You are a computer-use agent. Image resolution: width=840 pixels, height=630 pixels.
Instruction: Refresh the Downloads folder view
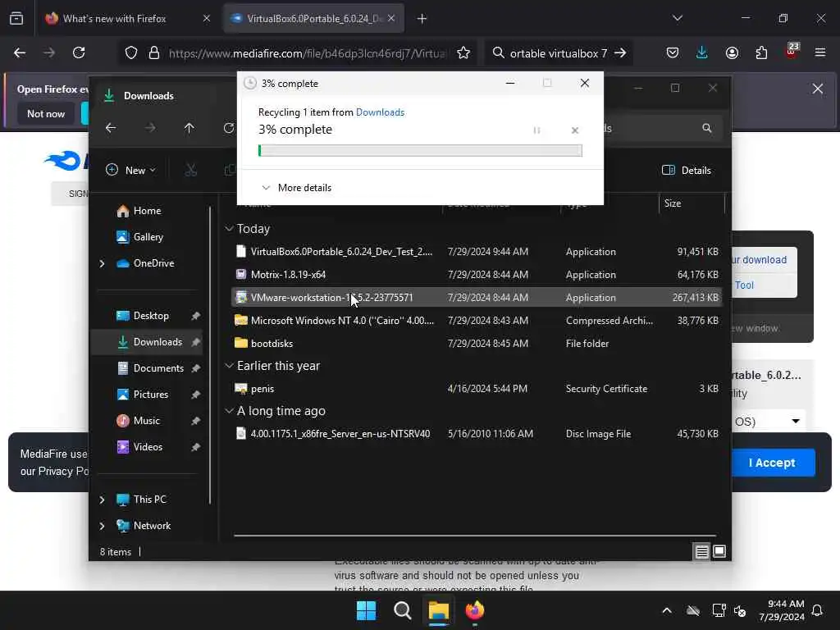tap(229, 128)
